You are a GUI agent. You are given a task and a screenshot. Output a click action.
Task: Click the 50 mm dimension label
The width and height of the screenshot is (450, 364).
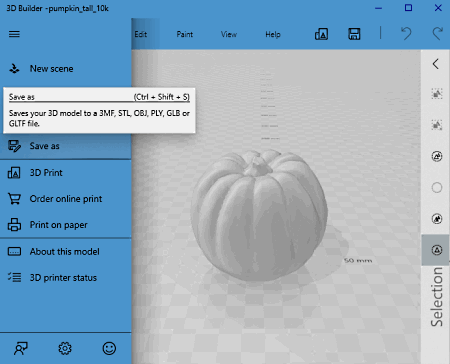coord(358,260)
